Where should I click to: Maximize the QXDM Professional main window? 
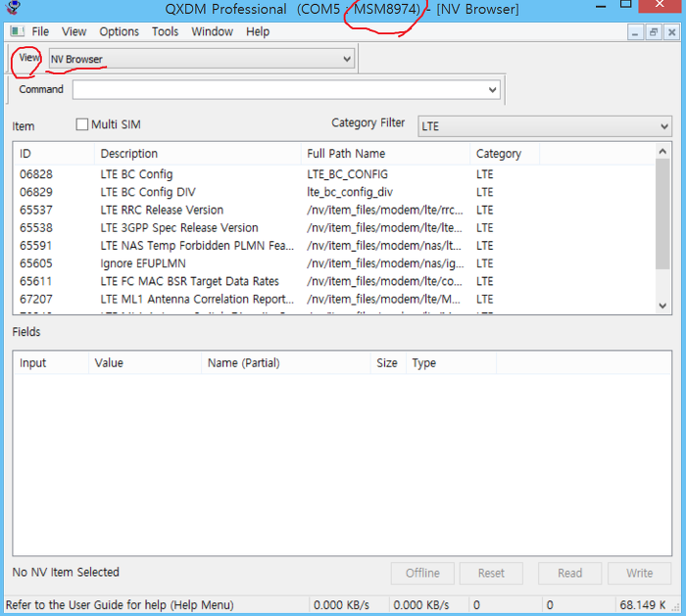[x=626, y=5]
